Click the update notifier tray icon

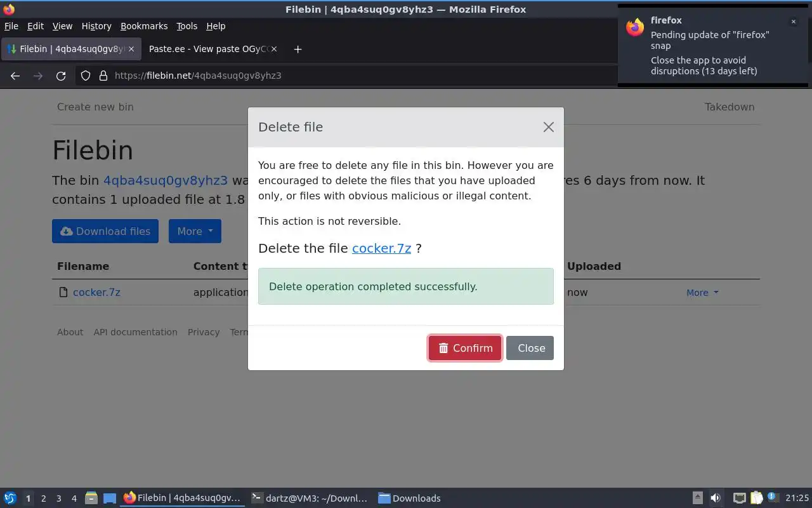(772, 498)
